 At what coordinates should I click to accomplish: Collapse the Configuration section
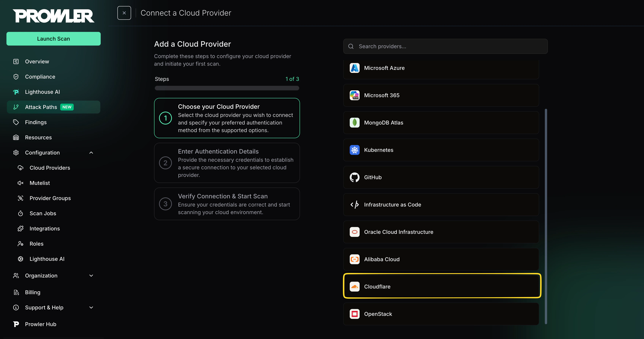point(91,153)
